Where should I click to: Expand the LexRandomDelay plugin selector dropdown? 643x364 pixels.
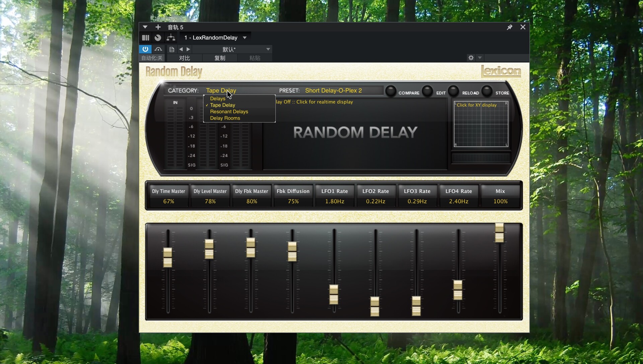click(x=245, y=37)
